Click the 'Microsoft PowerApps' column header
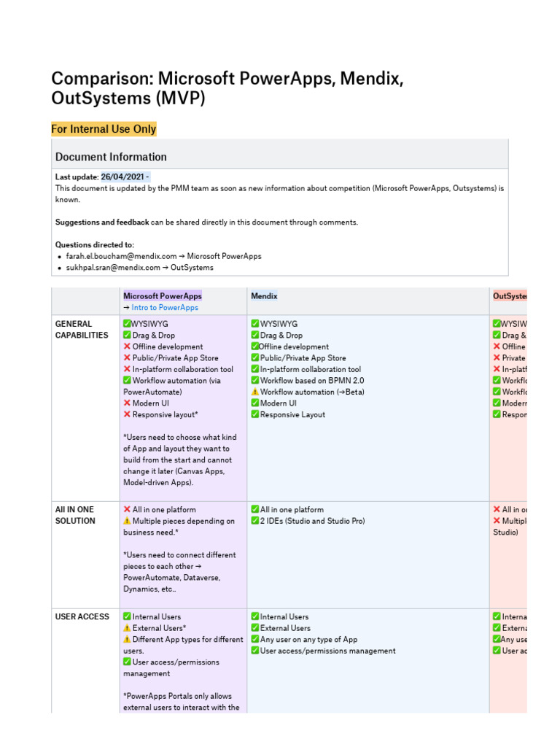The height and width of the screenshot is (747, 560). (x=163, y=296)
